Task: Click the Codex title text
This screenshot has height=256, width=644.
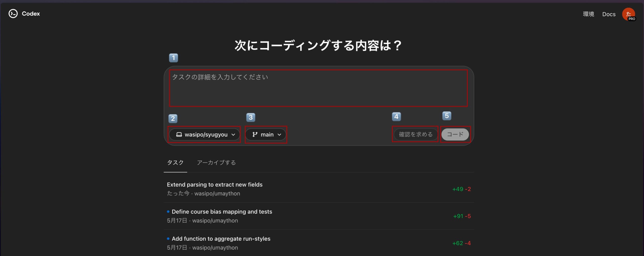Action: point(31,14)
